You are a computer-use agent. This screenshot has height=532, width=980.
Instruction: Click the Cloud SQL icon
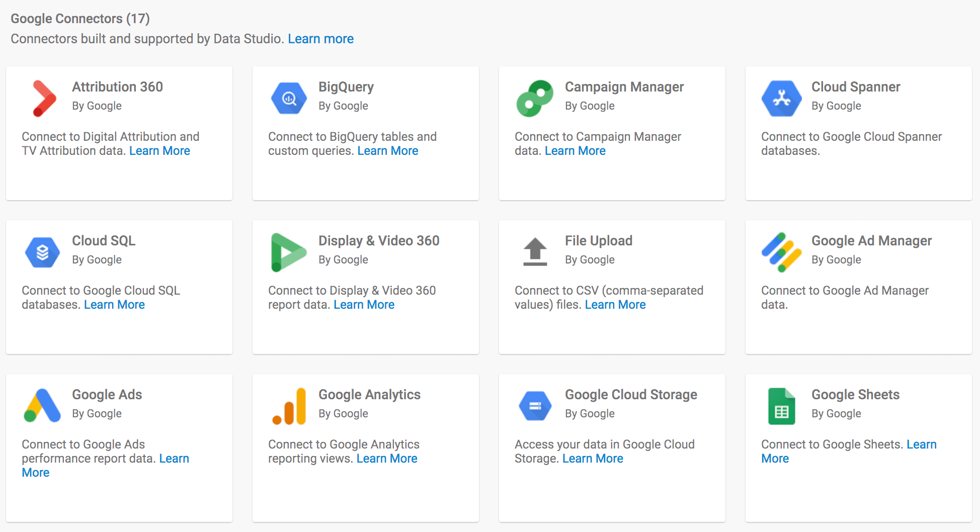[x=43, y=252]
